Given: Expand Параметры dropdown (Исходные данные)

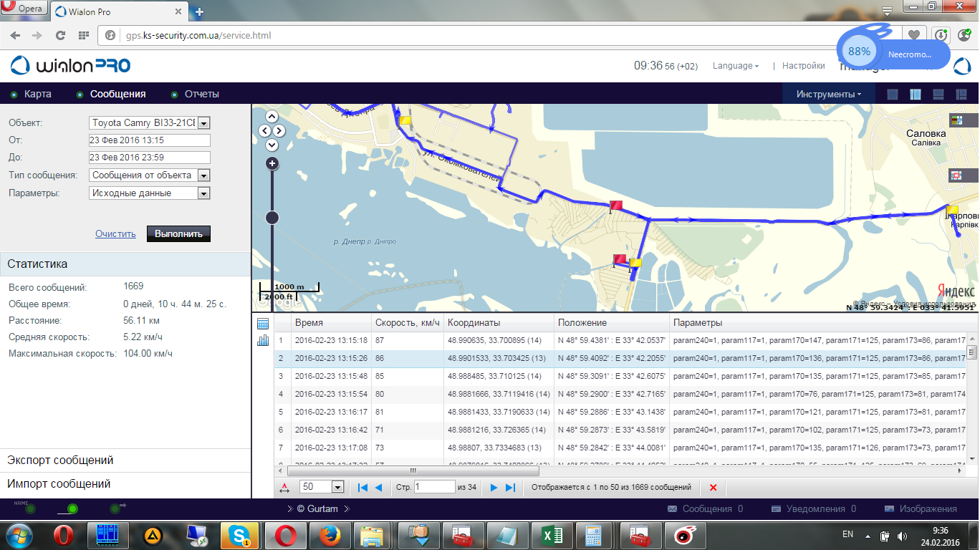Looking at the screenshot, I should [203, 193].
